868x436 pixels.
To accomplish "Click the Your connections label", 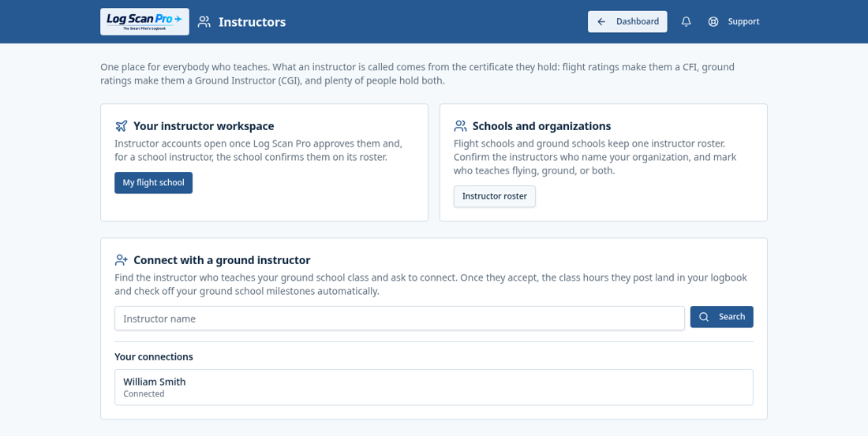I will [154, 357].
